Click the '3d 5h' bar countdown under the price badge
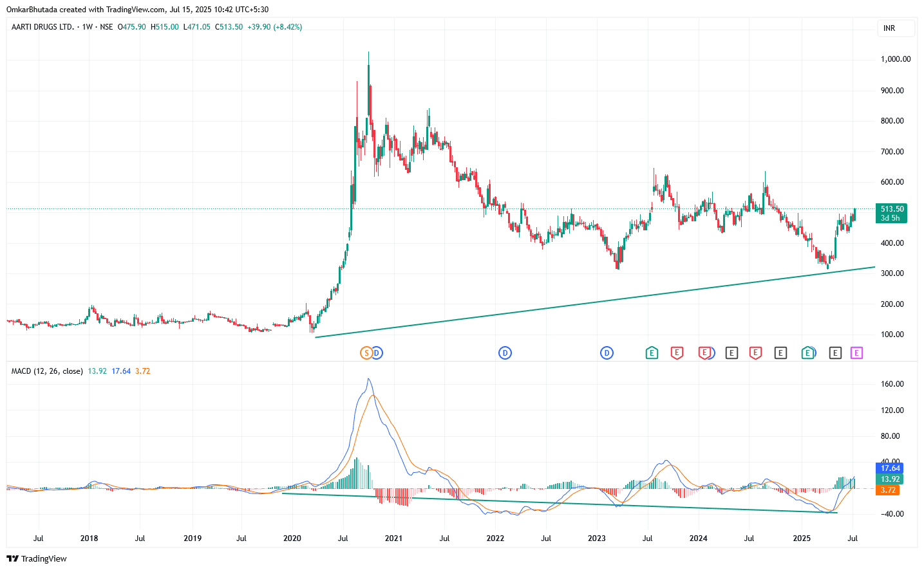Viewport: 924px width, 570px height. (x=891, y=218)
